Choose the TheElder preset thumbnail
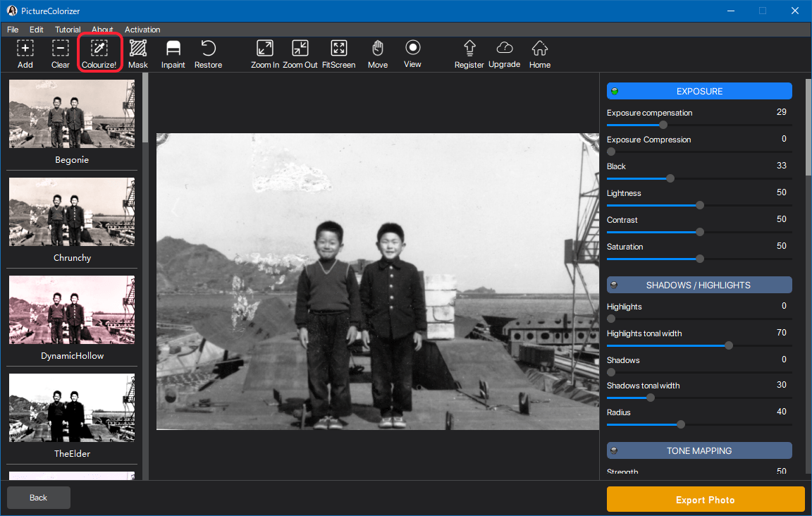Viewport: 812px width, 516px height. pyautogui.click(x=72, y=408)
